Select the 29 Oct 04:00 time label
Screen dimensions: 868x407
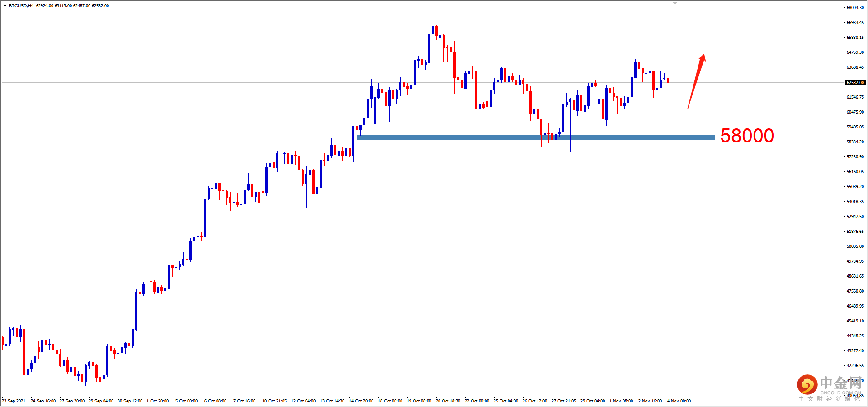[x=593, y=401]
